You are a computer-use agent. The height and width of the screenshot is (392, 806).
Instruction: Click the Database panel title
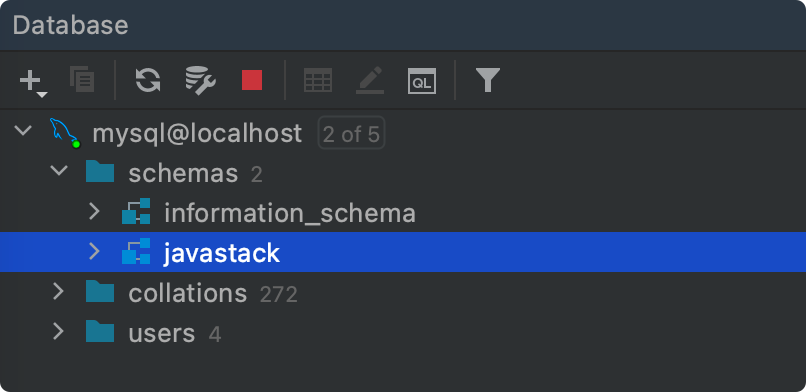[70, 25]
